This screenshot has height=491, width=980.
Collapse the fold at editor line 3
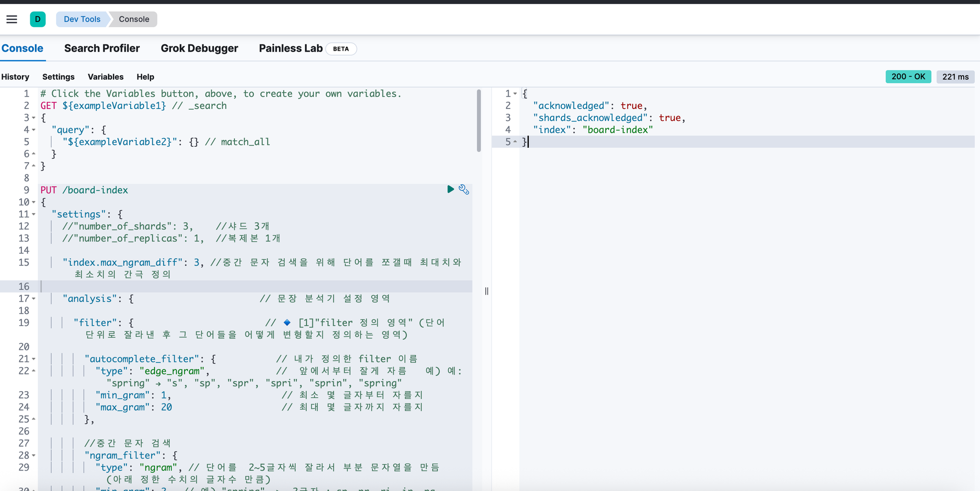pyautogui.click(x=33, y=118)
